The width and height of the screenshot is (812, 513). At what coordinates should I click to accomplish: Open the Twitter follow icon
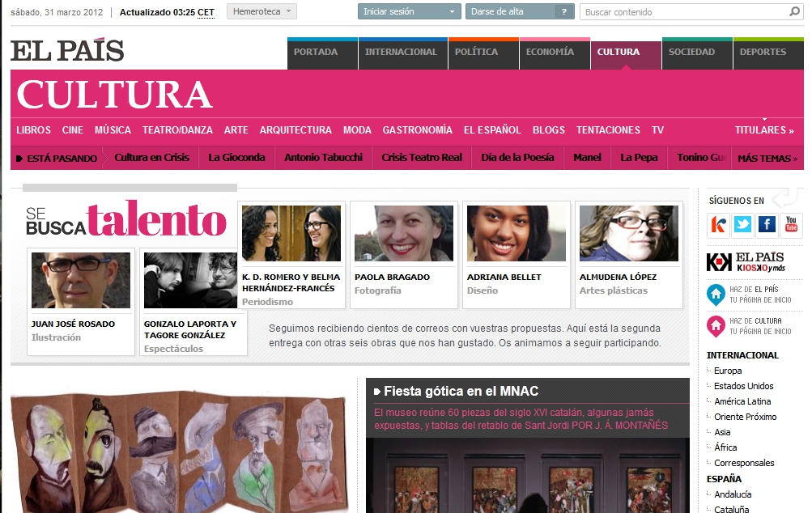tap(742, 225)
